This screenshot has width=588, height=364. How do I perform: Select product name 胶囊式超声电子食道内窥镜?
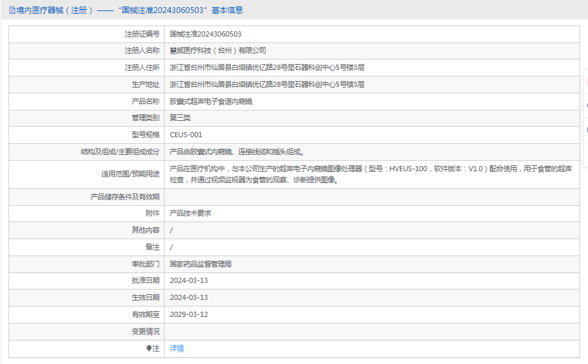[211, 101]
